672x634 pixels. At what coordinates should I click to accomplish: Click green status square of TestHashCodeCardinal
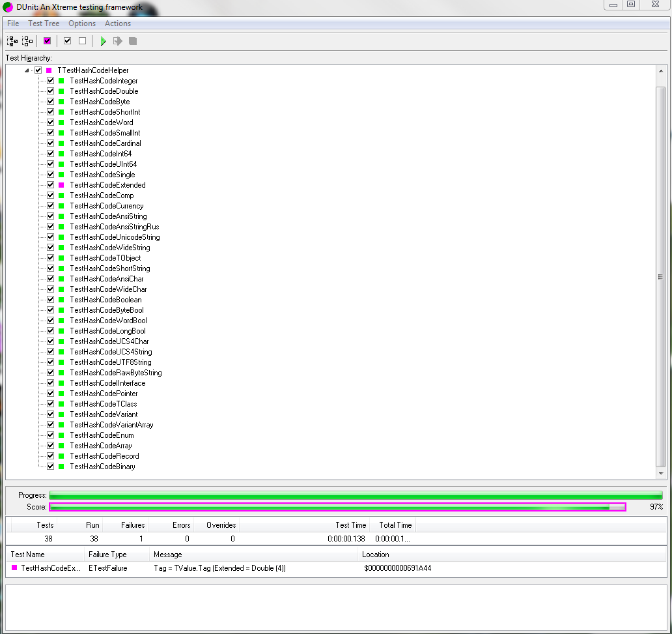coord(61,143)
